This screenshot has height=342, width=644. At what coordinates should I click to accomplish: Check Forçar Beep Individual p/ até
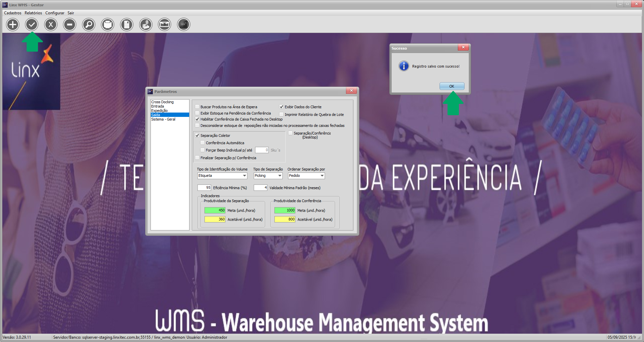coord(202,150)
